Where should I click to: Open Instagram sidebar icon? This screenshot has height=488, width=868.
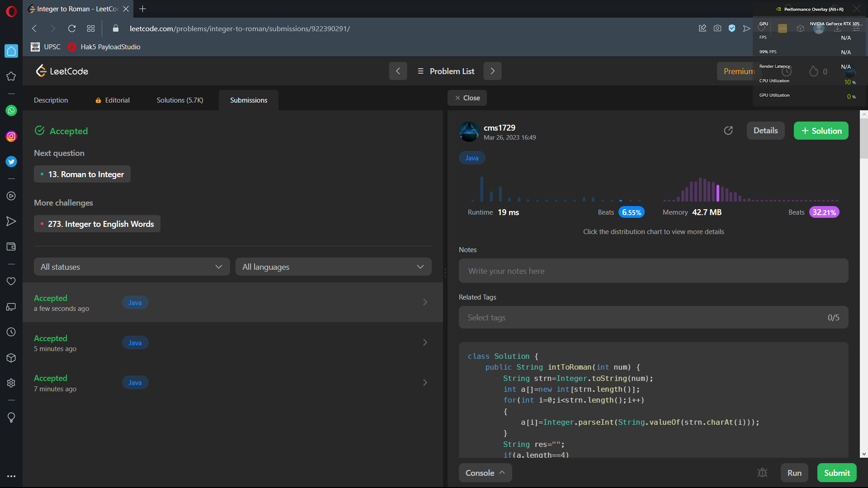pyautogui.click(x=11, y=136)
